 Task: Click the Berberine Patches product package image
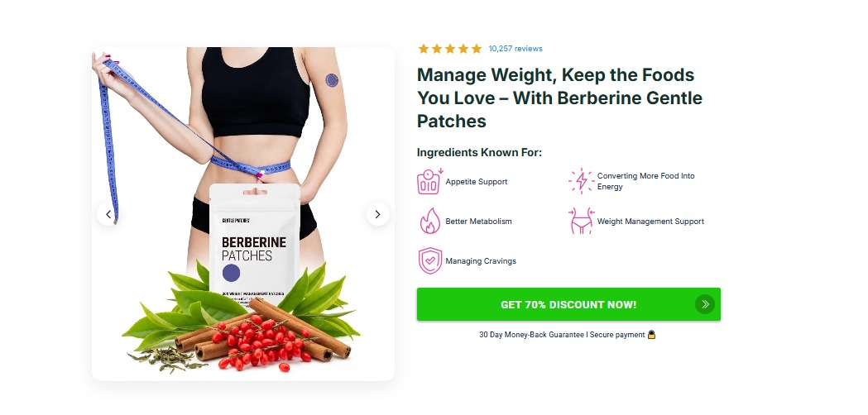tap(255, 241)
